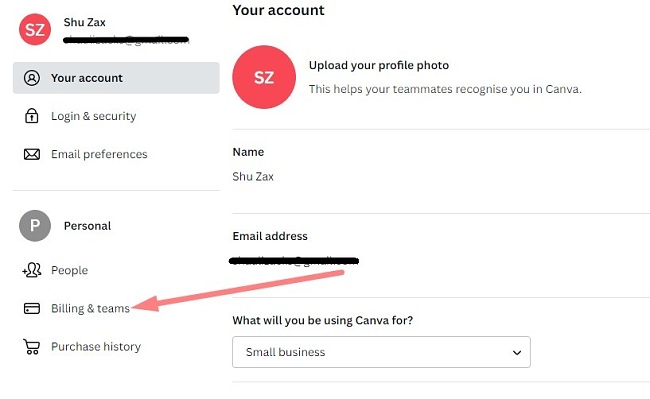The width and height of the screenshot is (650, 399).
Task: Click Upload your profile photo heading
Action: point(379,65)
